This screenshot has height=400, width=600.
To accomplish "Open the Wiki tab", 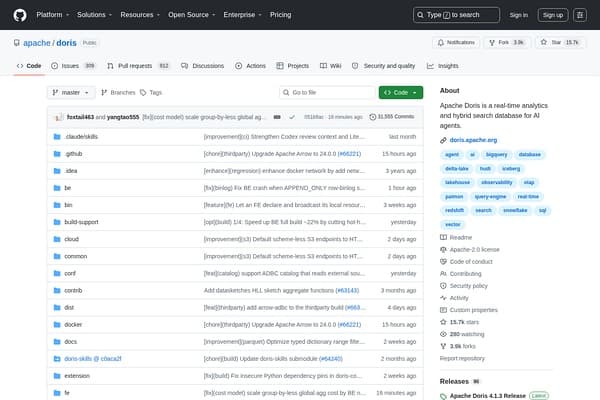I will click(x=331, y=66).
